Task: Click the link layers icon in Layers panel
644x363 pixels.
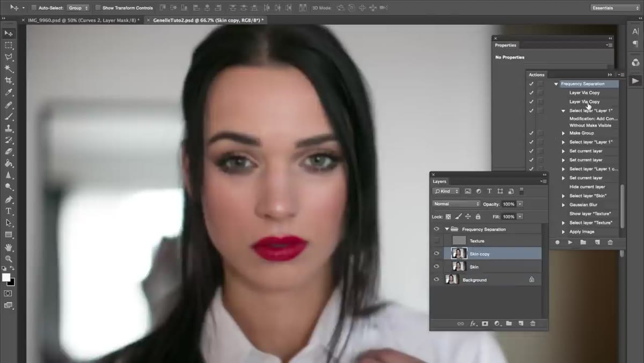Action: pos(460,323)
